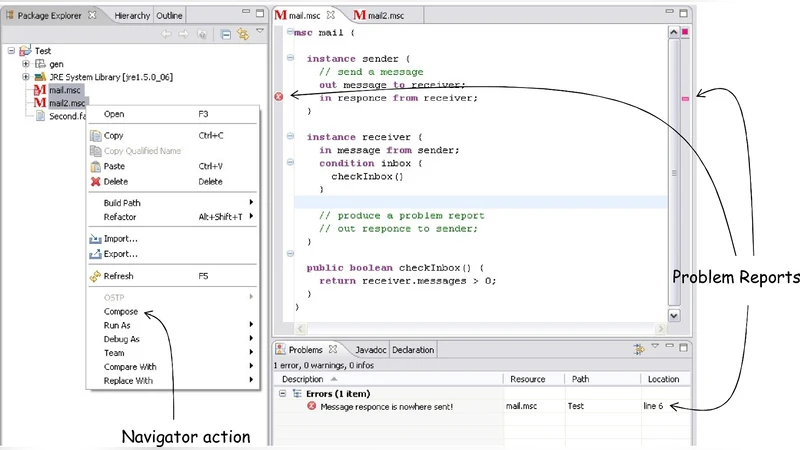Toggle Link with Editor icon

[242, 34]
